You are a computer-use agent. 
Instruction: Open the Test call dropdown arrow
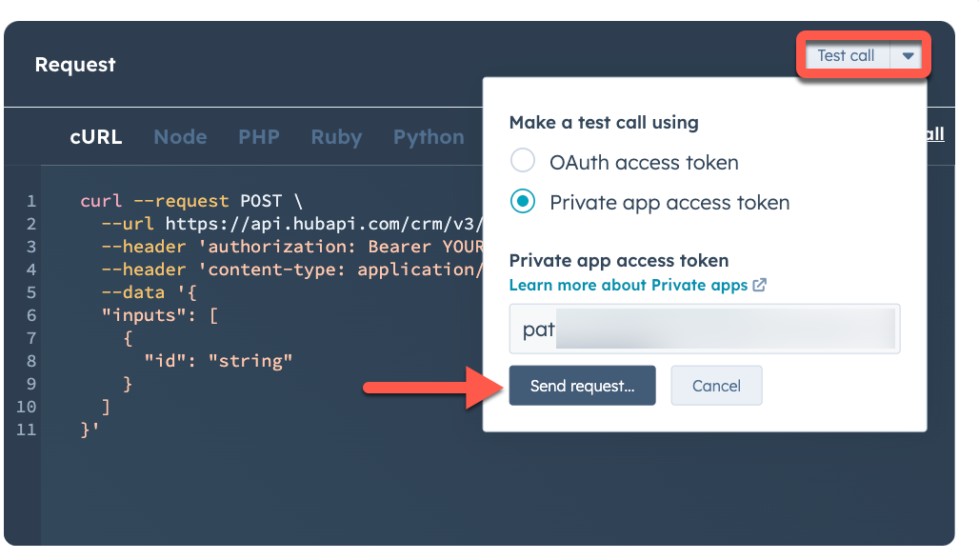[909, 55]
